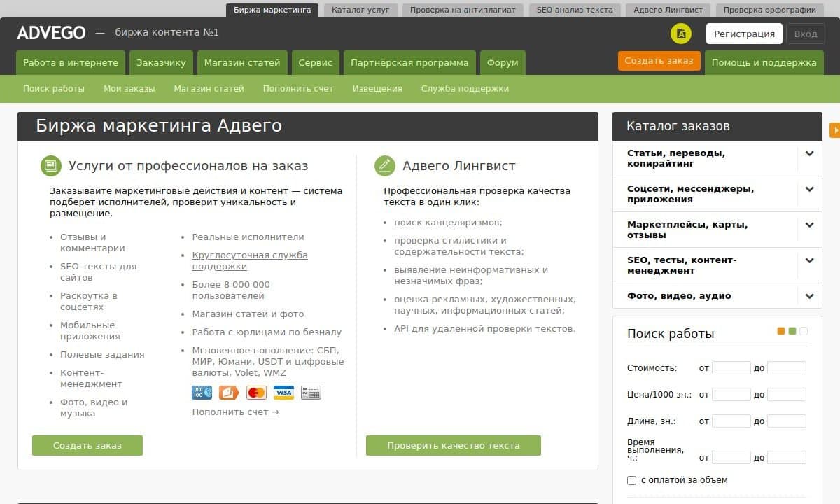Click 'Раскрутка в соцсетях' list item
Viewport: 840px width, 504px height.
(89, 302)
